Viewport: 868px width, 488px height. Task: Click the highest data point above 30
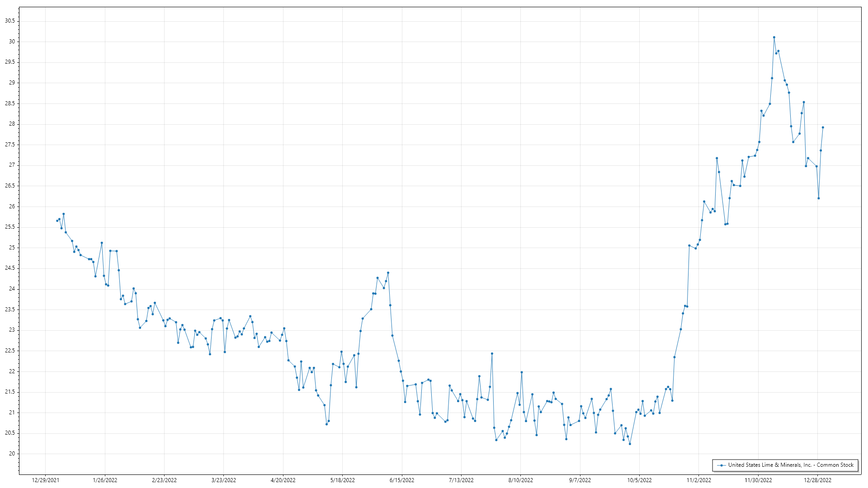pos(774,38)
